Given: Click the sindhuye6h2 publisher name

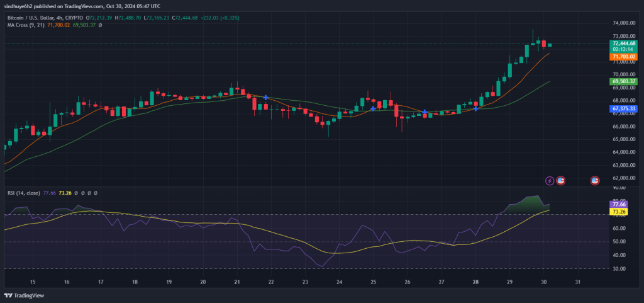Looking at the screenshot, I should click(x=19, y=4).
